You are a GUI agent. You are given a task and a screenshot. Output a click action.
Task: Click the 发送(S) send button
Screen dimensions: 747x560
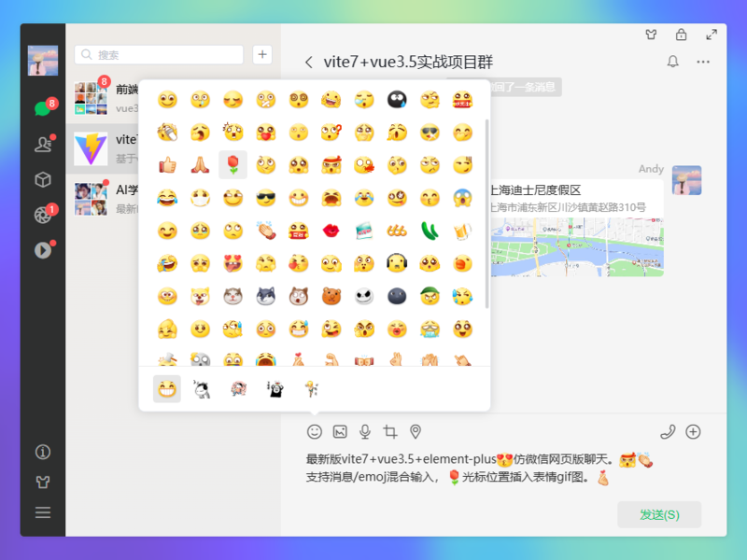[659, 515]
